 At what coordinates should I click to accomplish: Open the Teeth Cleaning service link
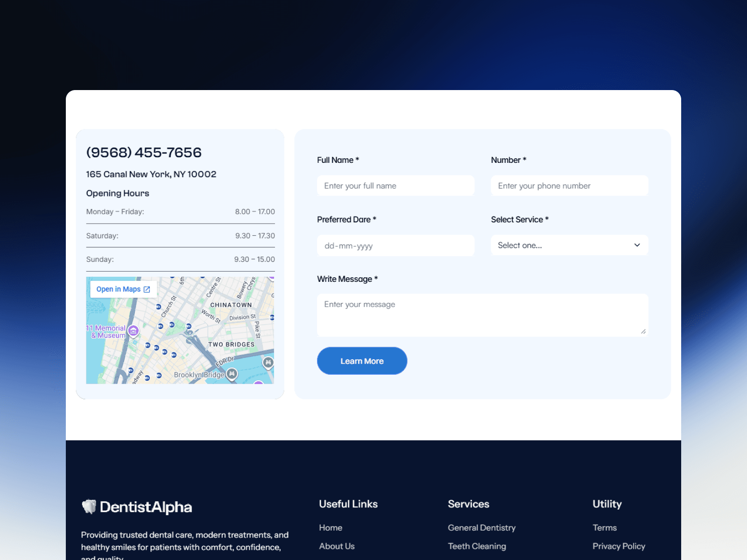pos(477,546)
